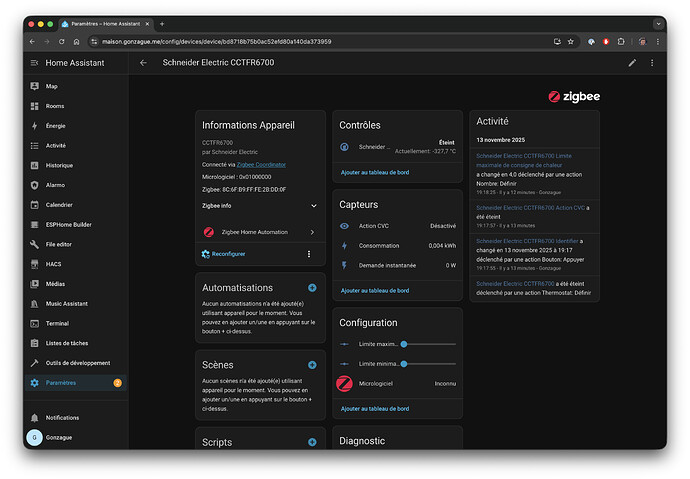690x479 pixels.
Task: Adjust the Limite minima. slider handle
Action: tap(404, 364)
